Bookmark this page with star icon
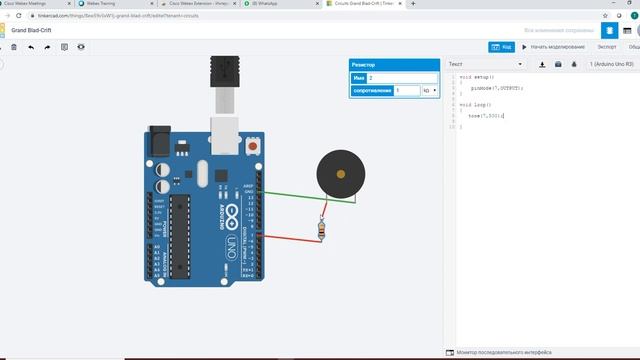This screenshot has height=360, width=640. (605, 16)
